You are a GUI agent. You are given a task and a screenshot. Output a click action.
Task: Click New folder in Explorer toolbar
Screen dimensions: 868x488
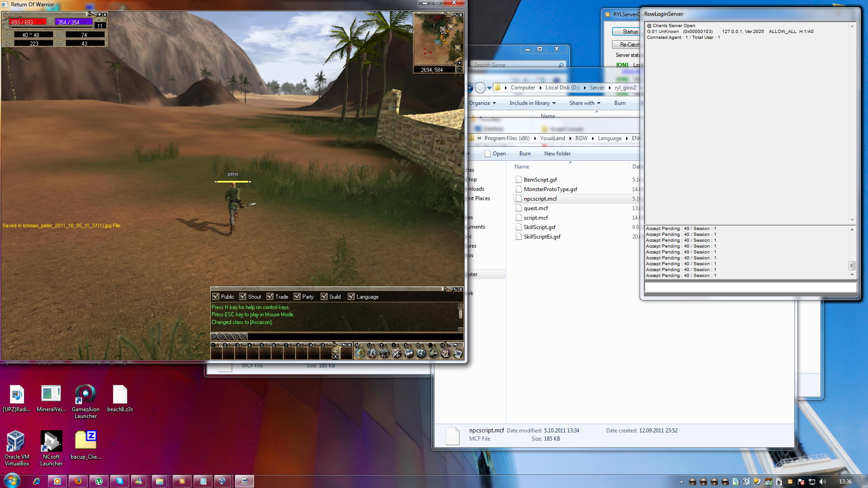[x=557, y=154]
